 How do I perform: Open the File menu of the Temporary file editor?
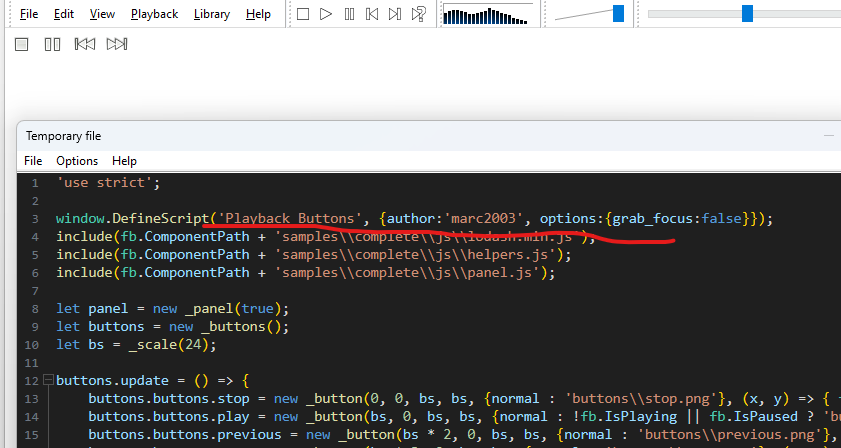[x=33, y=160]
